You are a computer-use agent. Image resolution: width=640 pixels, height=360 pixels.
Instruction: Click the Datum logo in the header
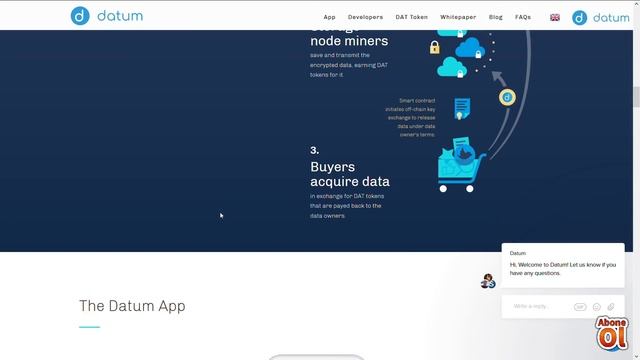[x=107, y=16]
